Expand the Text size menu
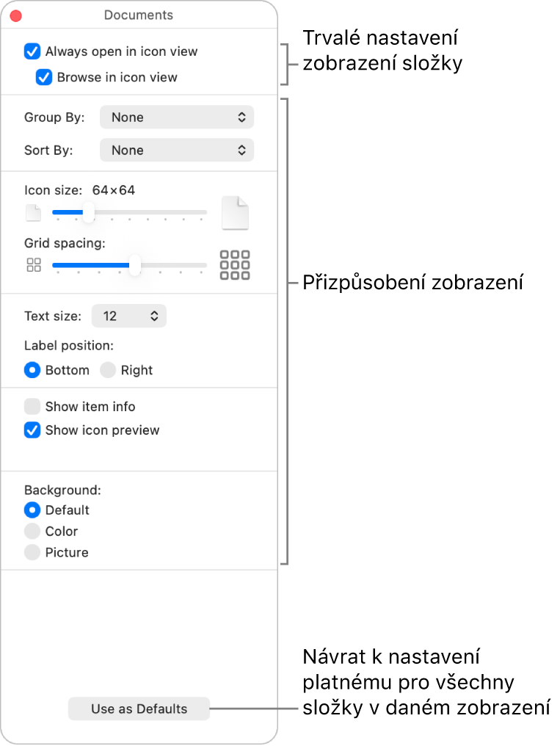 pyautogui.click(x=128, y=316)
